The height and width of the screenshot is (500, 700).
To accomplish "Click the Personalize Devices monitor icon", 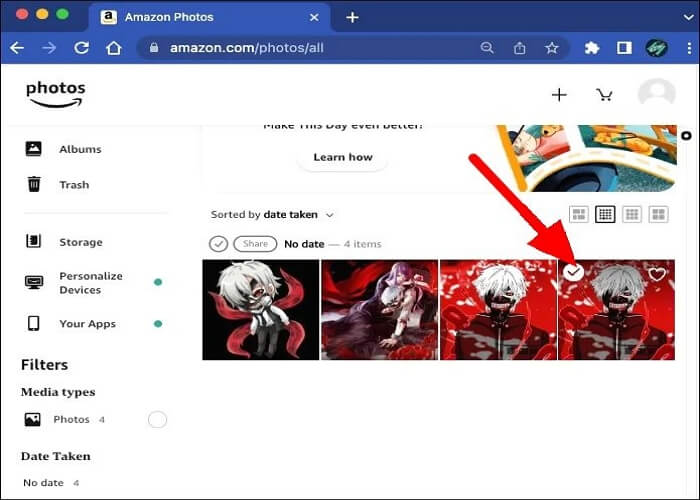I will pos(34,282).
